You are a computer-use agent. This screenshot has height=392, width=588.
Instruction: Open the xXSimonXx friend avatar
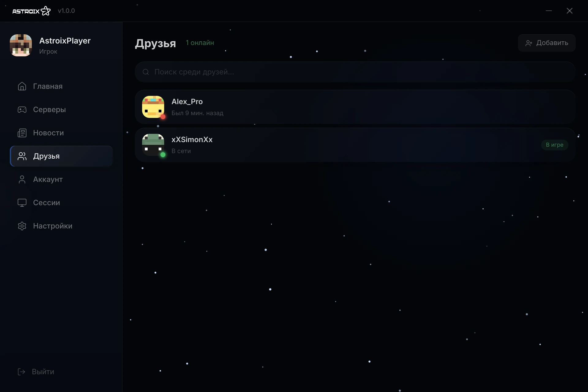coord(153,145)
